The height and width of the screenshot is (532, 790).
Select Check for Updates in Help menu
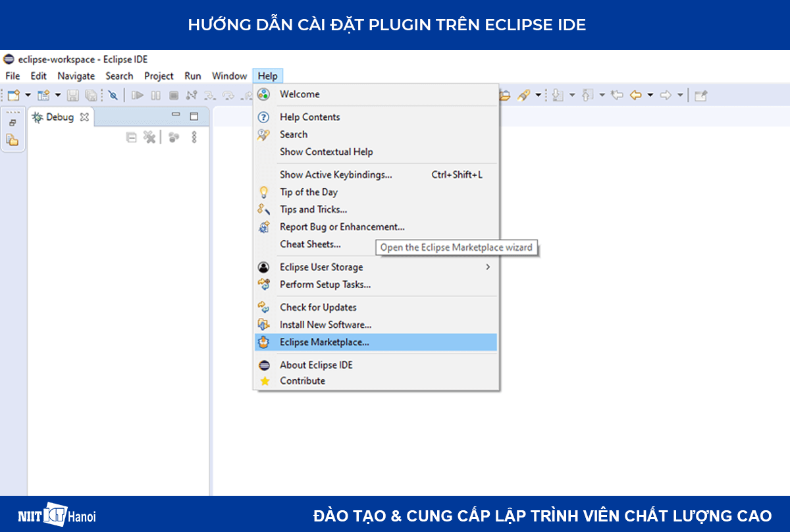(317, 307)
